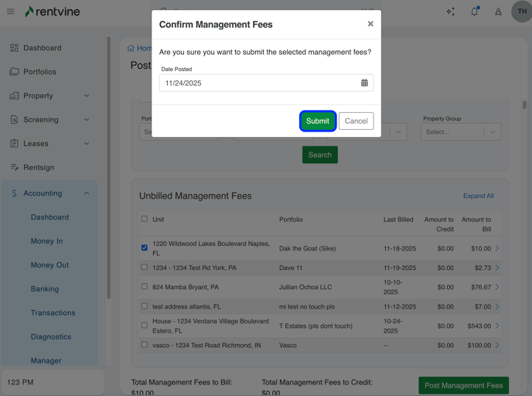Click the sparkle AI assistant icon
532x396 pixels.
[x=451, y=12]
